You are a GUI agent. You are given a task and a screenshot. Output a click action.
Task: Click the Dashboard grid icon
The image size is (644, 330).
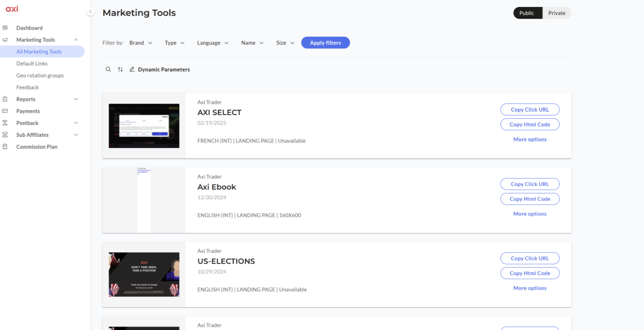tap(5, 28)
